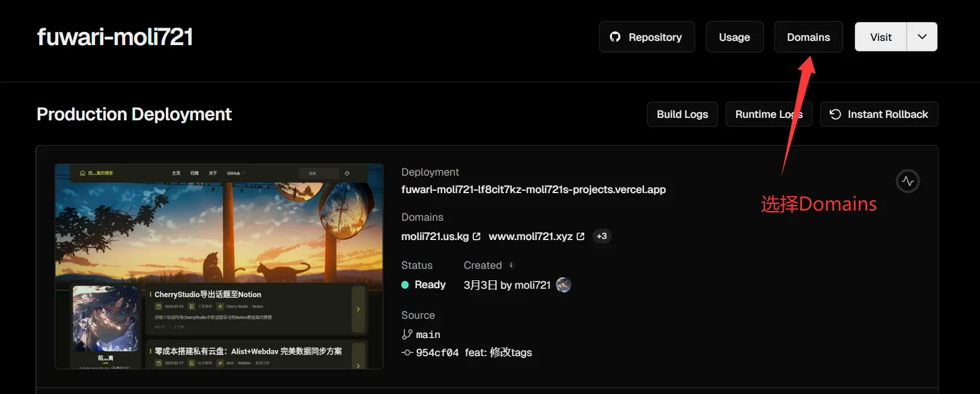Open Build Logs
Screen dimensions: 980x394
coord(683,114)
